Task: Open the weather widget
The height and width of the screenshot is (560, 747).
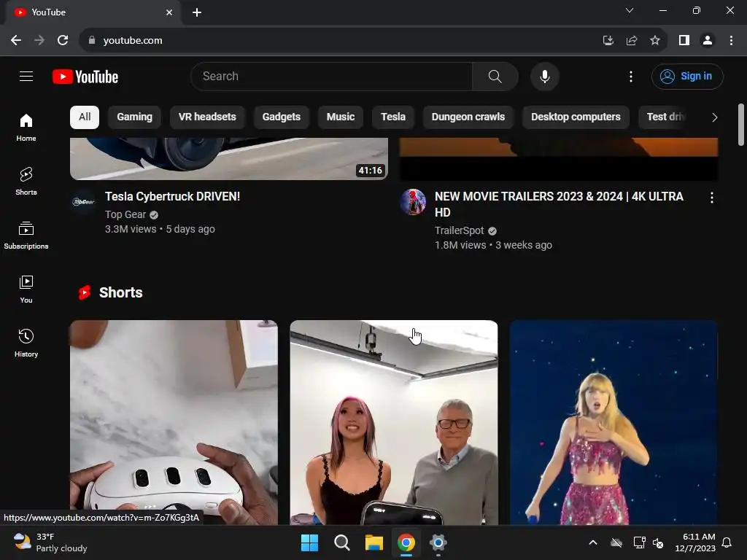Action: tap(50, 542)
